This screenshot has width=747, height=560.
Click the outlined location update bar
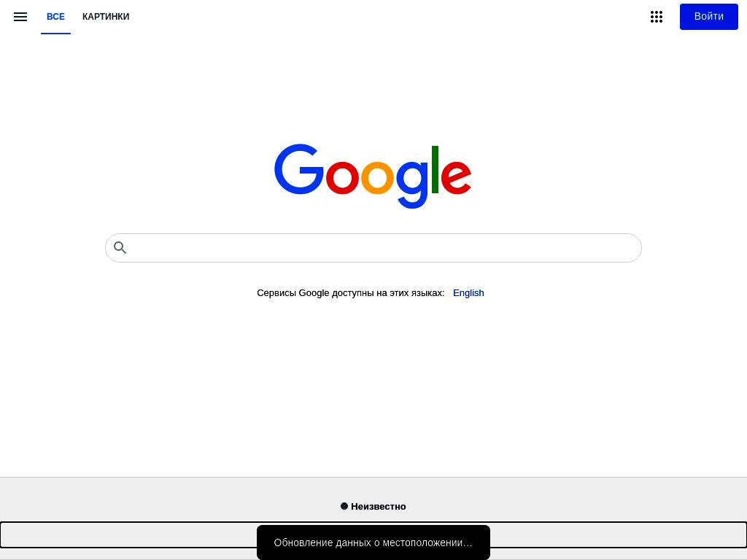[x=373, y=534]
